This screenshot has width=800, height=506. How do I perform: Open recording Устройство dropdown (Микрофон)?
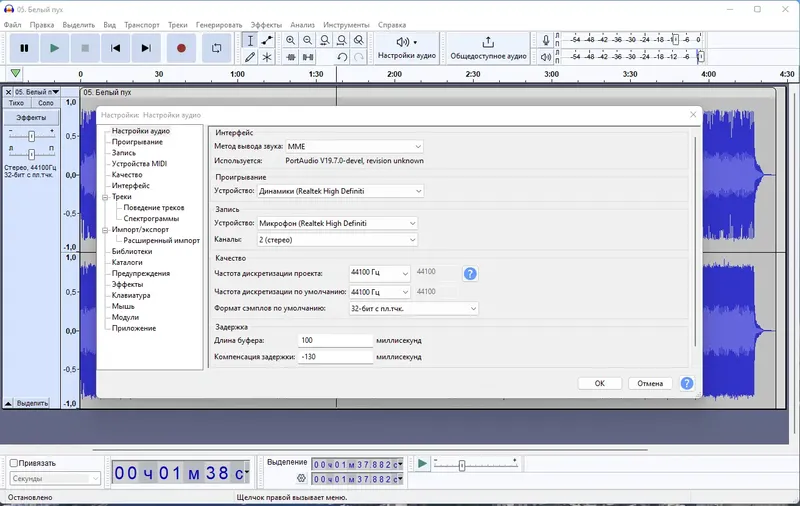click(x=337, y=223)
